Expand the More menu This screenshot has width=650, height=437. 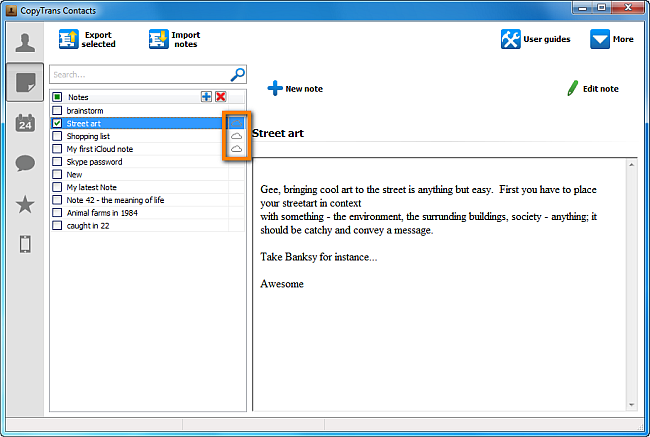coord(612,39)
